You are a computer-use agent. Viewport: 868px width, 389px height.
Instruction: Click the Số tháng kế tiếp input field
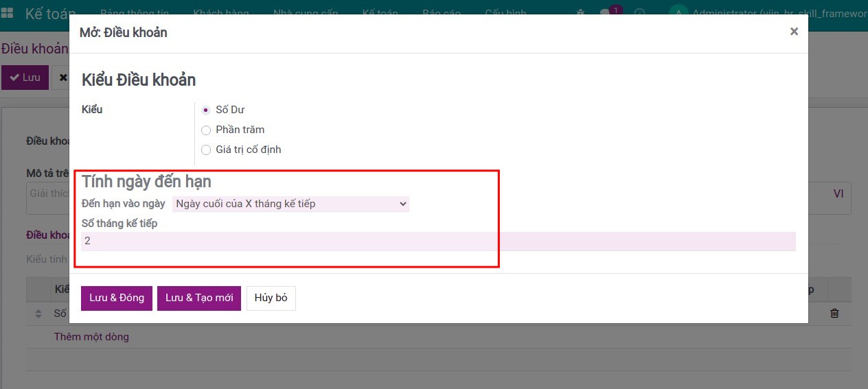[x=438, y=241]
